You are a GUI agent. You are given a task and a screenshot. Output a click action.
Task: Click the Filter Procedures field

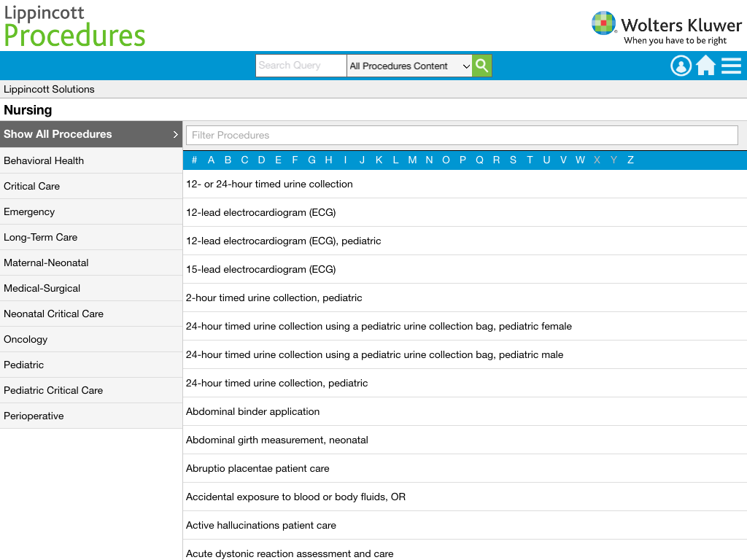462,135
